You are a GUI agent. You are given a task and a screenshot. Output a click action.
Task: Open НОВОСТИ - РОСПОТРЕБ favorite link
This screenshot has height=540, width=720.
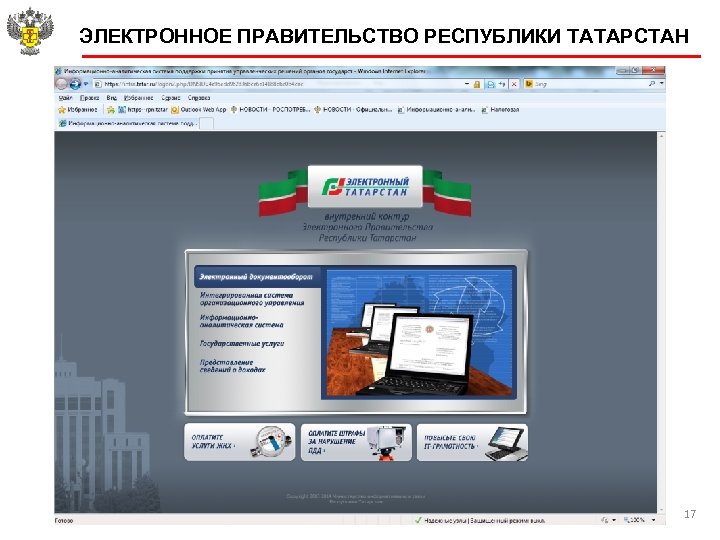point(270,110)
